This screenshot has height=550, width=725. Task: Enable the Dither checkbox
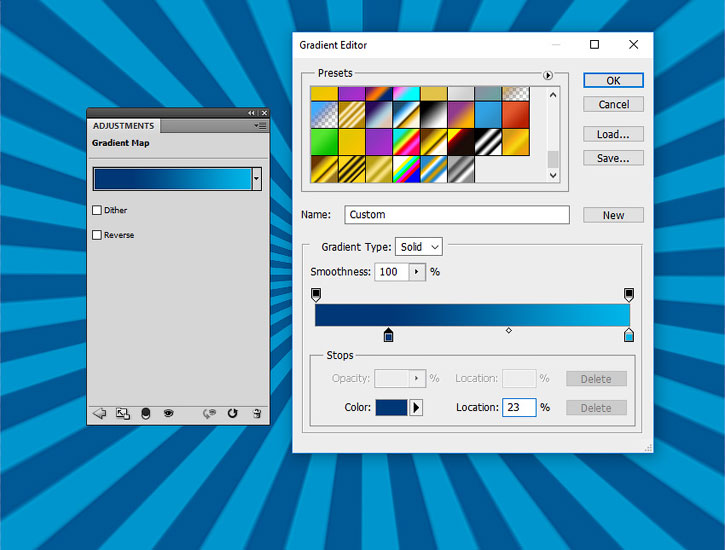click(x=97, y=210)
